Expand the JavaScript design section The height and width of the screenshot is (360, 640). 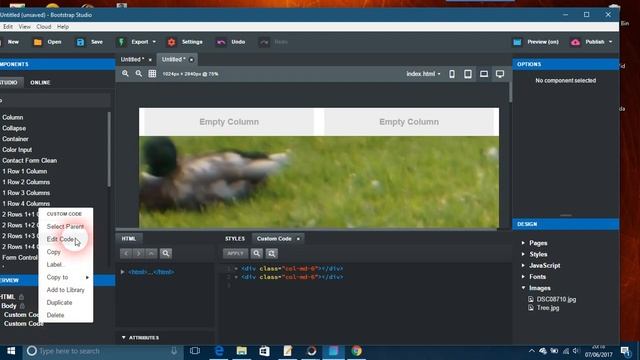click(x=524, y=265)
